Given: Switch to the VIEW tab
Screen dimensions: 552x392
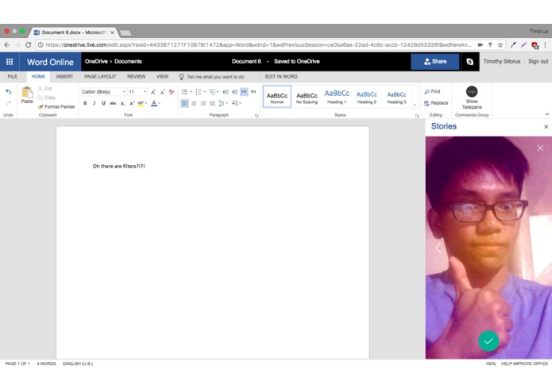Looking at the screenshot, I should (x=162, y=77).
